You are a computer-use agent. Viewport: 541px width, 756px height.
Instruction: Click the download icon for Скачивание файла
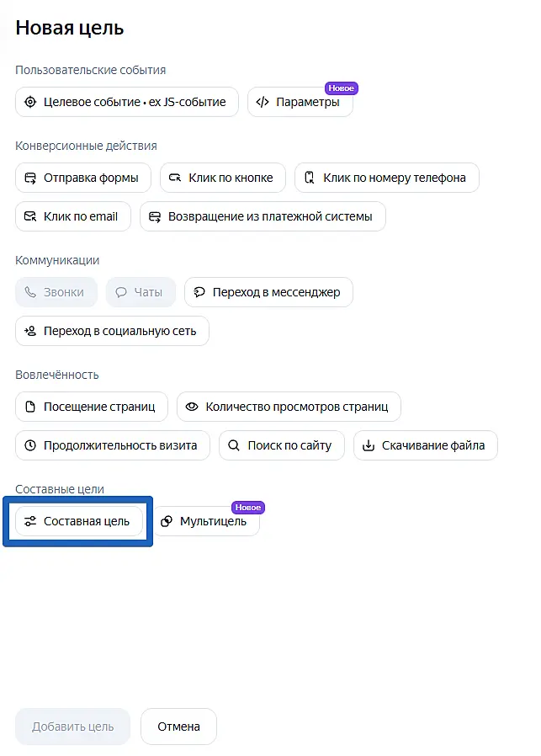point(368,445)
